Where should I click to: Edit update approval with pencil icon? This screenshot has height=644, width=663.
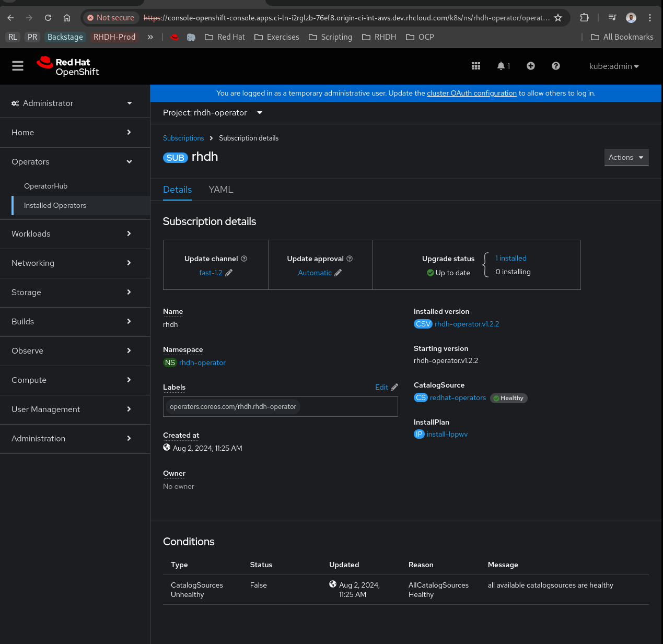click(338, 273)
